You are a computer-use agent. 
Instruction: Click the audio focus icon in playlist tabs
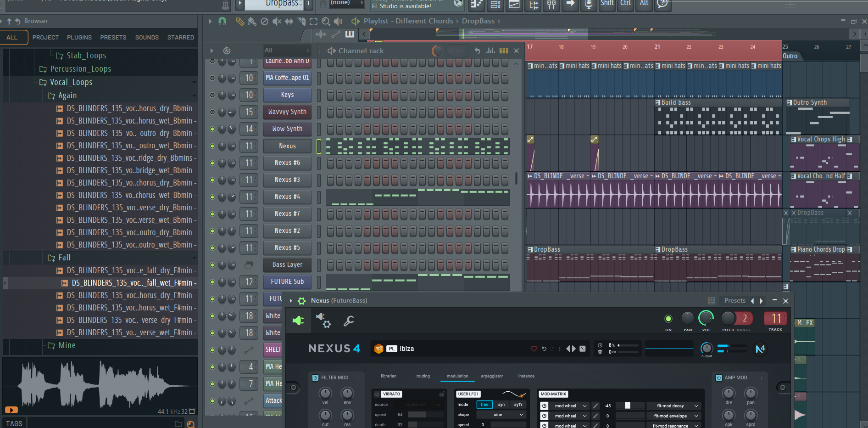point(321,34)
